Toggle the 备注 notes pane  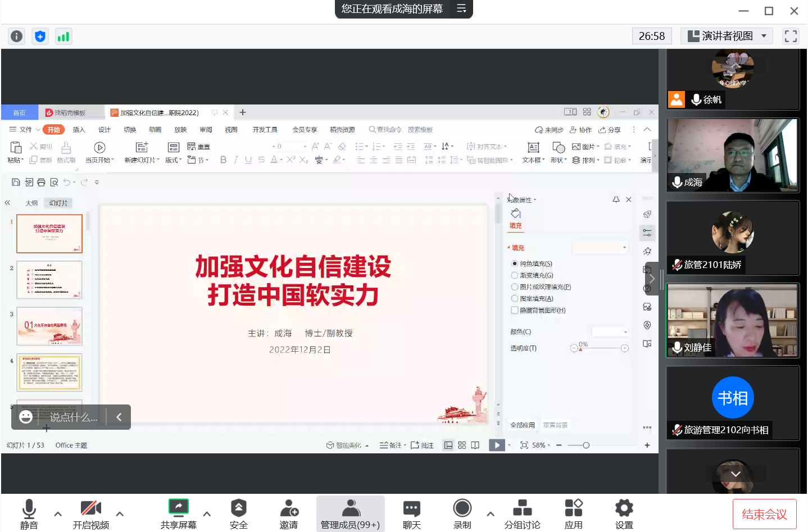point(391,445)
